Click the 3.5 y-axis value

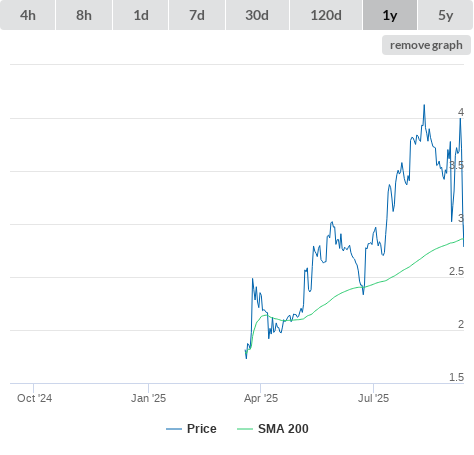pos(456,165)
